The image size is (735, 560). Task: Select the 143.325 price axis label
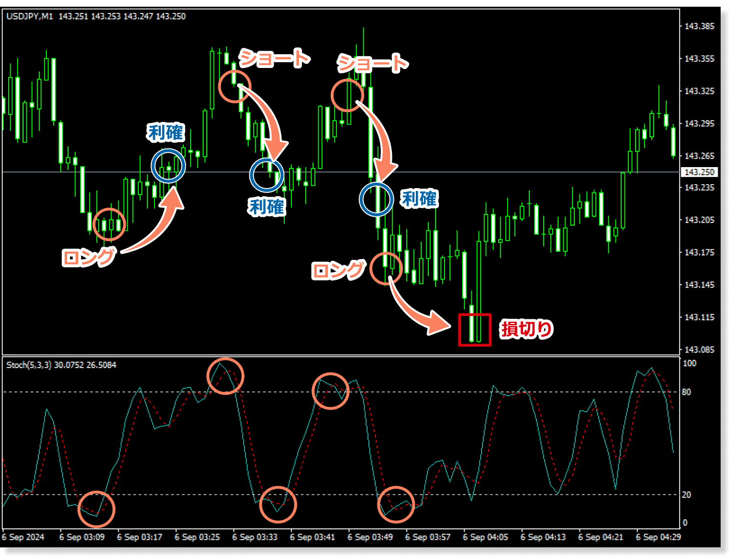699,91
